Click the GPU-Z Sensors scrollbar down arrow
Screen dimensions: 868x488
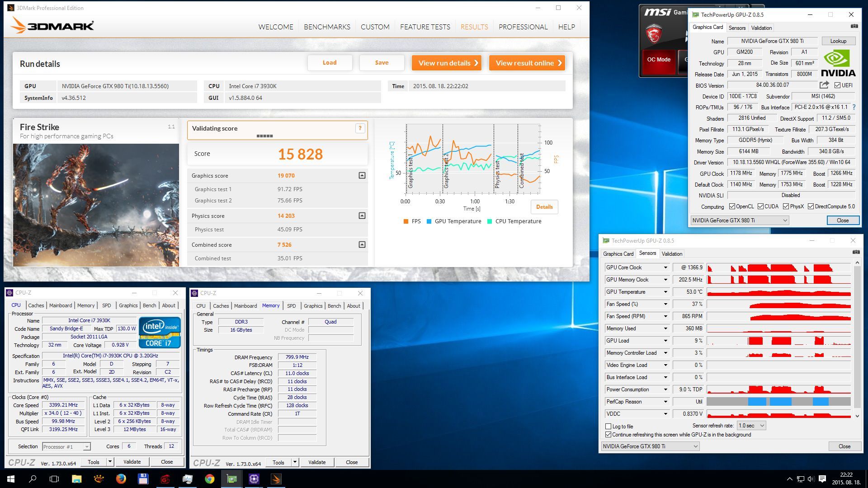coord(857,416)
